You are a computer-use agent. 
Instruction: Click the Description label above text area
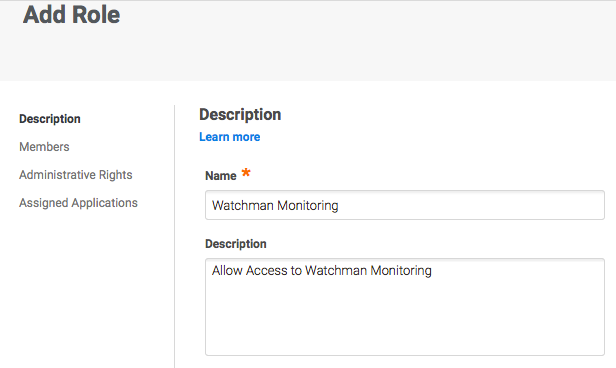tap(236, 244)
